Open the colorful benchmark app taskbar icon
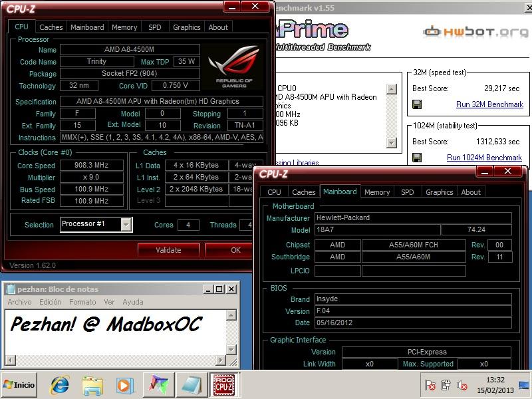 [158, 385]
